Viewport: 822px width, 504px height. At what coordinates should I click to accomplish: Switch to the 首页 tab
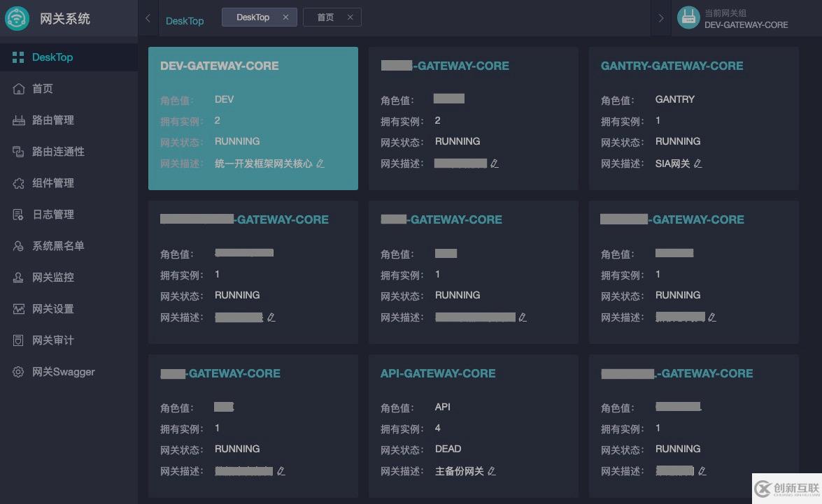[325, 17]
